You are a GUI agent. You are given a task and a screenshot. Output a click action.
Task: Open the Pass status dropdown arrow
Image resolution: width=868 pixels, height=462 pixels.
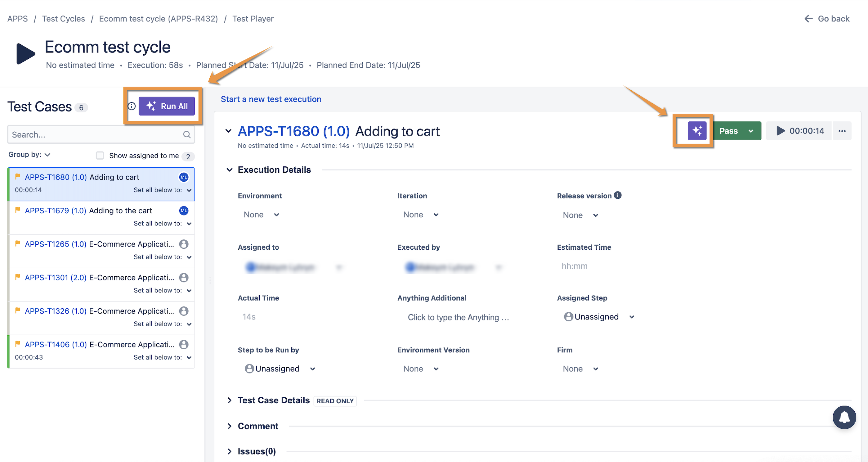[x=751, y=131]
